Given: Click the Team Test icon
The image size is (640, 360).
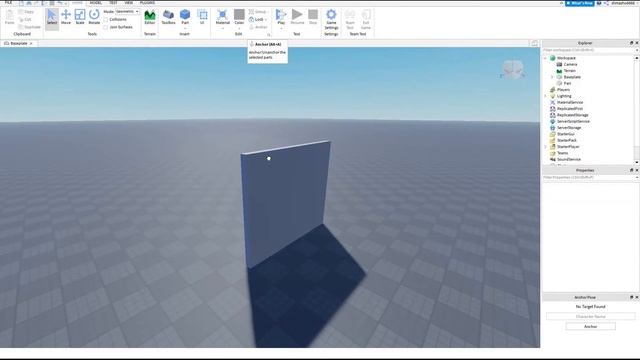Looking at the screenshot, I should tap(350, 19).
